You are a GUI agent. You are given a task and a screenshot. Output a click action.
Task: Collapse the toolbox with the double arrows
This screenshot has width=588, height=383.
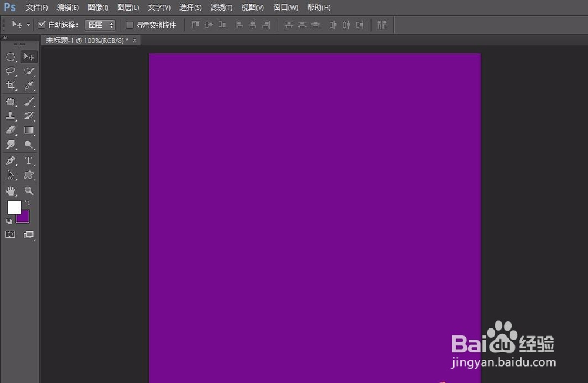[5, 38]
